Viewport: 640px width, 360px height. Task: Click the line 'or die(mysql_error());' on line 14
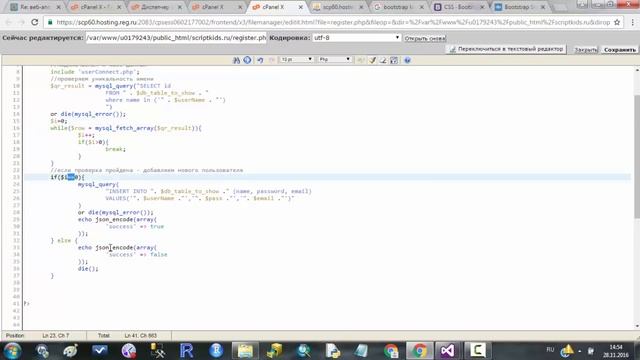88,114
